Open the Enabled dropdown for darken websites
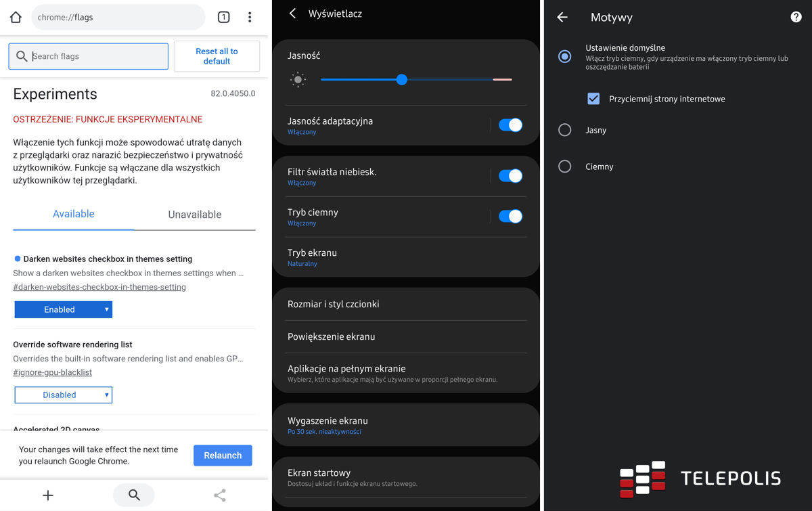 64,309
